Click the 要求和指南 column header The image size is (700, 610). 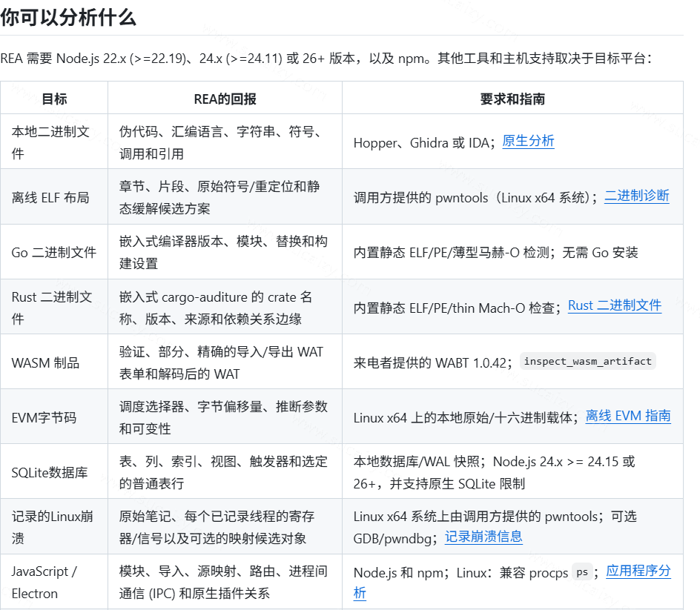(x=512, y=99)
